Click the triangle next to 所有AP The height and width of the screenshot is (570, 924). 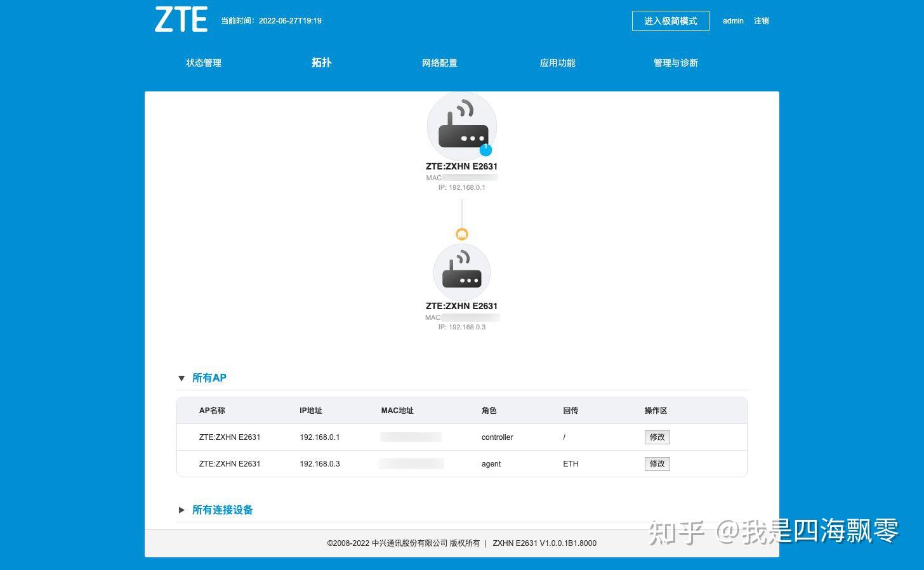181,378
